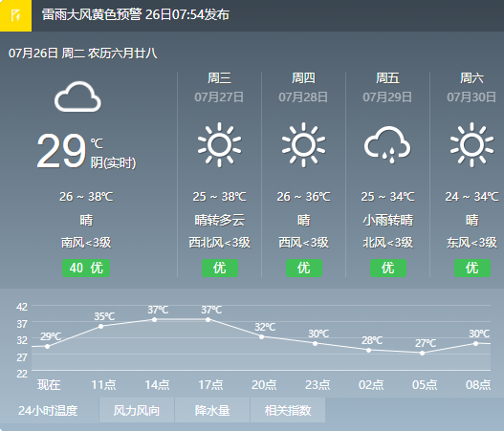This screenshot has height=431, width=504.
Task: Open the thunderstorm gale yellow warning text
Action: [x=135, y=14]
